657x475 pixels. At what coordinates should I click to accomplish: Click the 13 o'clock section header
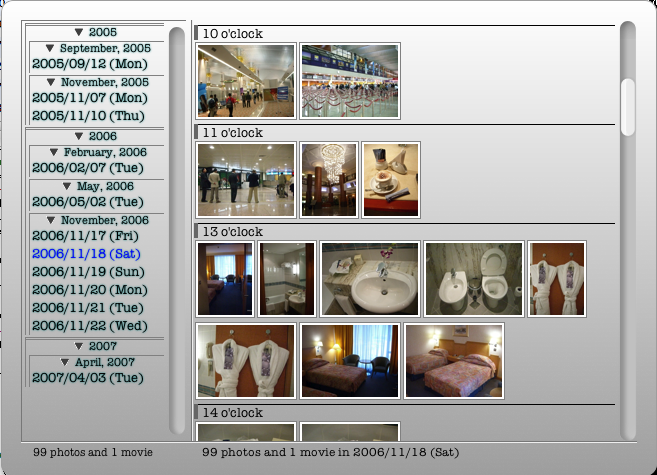point(405,231)
